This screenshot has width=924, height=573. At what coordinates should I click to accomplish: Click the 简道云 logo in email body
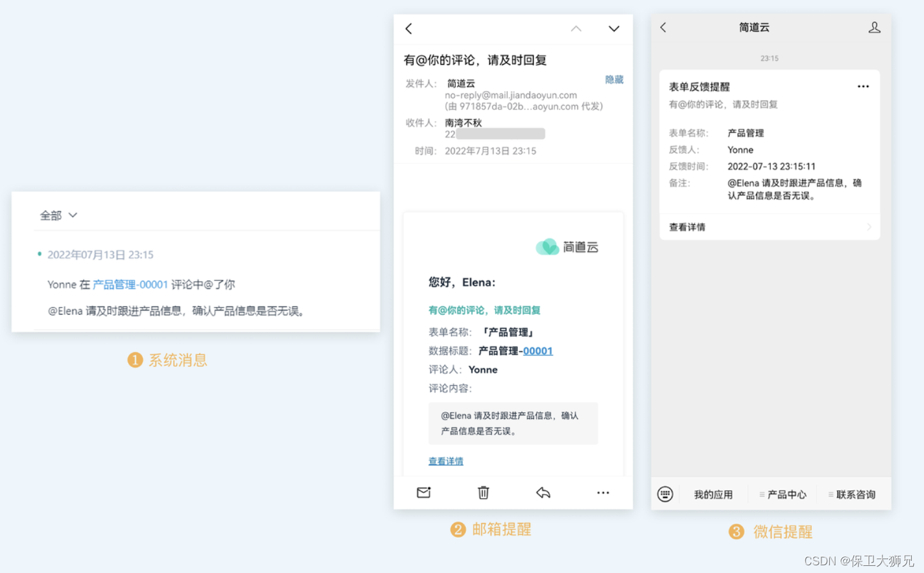click(x=567, y=247)
